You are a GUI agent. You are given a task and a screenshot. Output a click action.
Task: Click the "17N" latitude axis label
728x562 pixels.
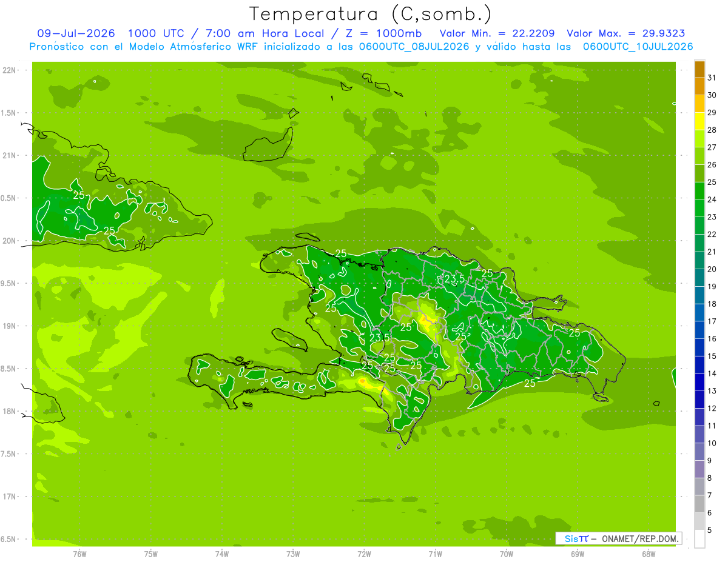[8, 497]
